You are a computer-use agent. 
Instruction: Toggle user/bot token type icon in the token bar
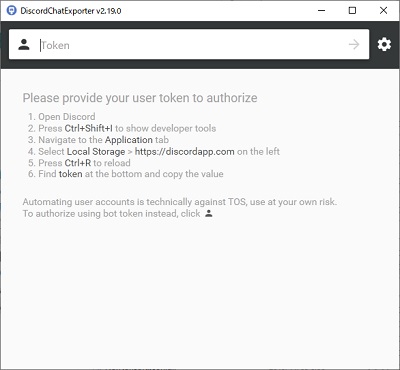(x=24, y=44)
